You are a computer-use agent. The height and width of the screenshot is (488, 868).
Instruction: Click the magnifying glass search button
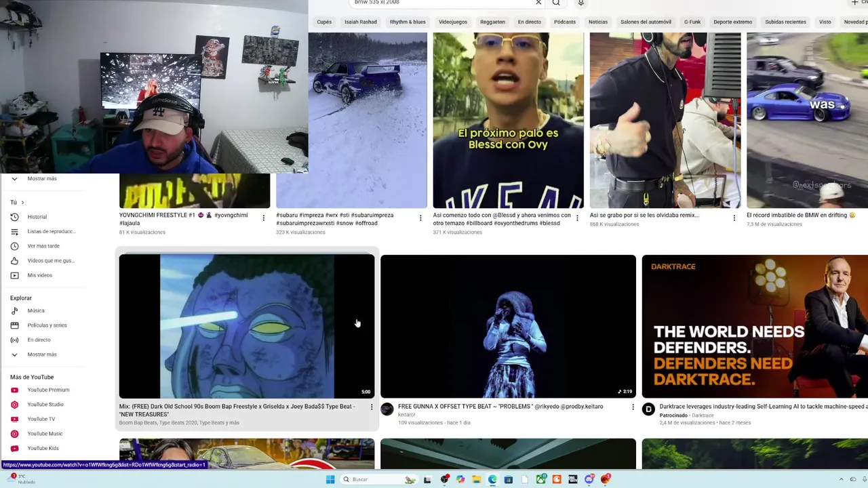click(556, 3)
